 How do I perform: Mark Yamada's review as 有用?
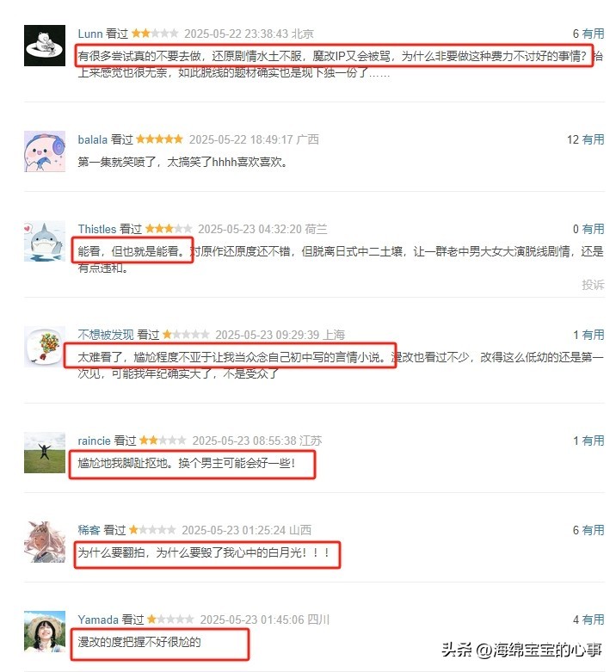(x=593, y=620)
